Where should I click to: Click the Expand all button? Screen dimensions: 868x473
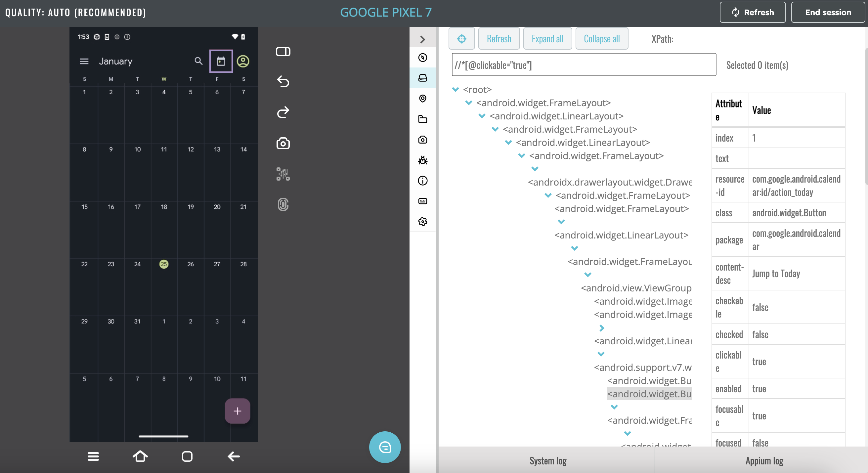point(547,39)
